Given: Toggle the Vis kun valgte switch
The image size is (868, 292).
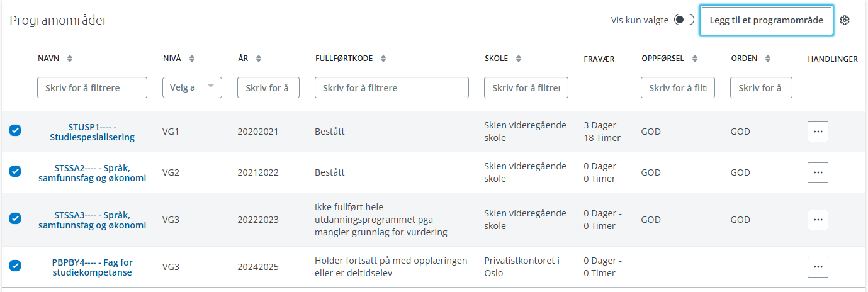Looking at the screenshot, I should (684, 20).
